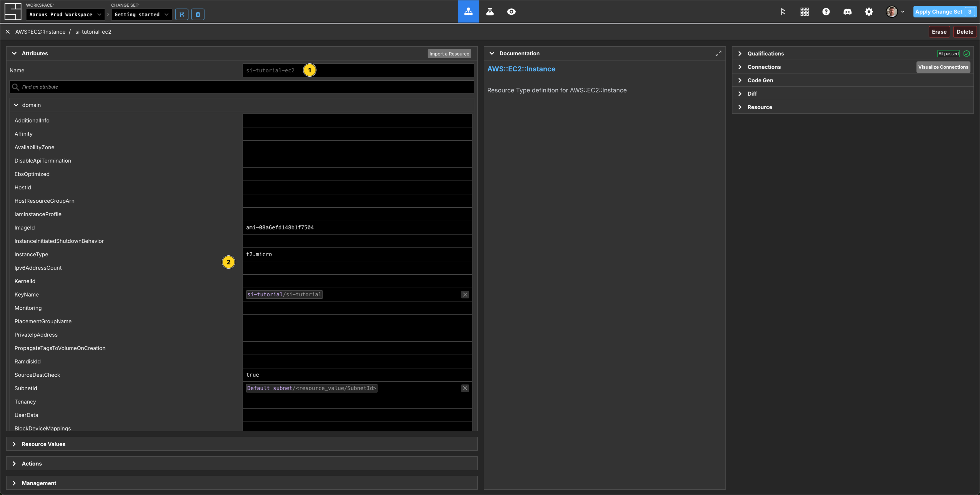Screen dimensions: 980x495
Task: Expand the Documentation panel to fullscreen
Action: pyautogui.click(x=718, y=54)
